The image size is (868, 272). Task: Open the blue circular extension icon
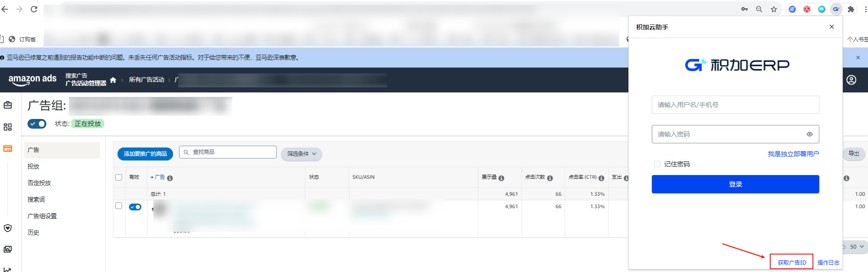[x=792, y=9]
